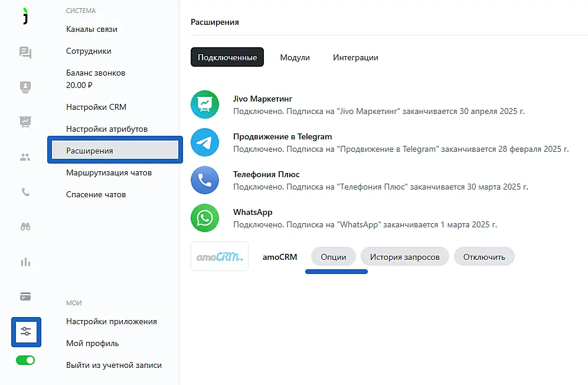Switch to the Модули tab
588x385 pixels.
point(295,57)
